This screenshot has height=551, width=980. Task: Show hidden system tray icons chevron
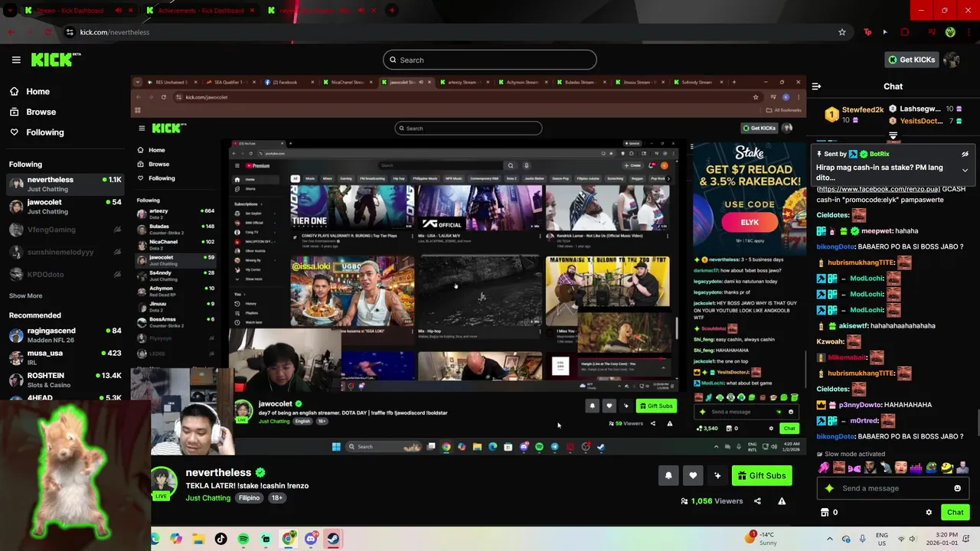(x=830, y=539)
